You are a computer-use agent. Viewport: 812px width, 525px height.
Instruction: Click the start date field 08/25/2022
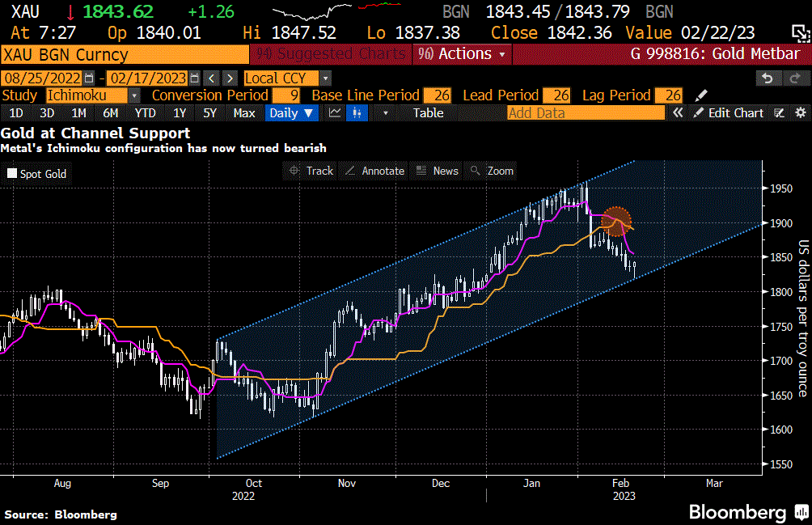pyautogui.click(x=43, y=78)
